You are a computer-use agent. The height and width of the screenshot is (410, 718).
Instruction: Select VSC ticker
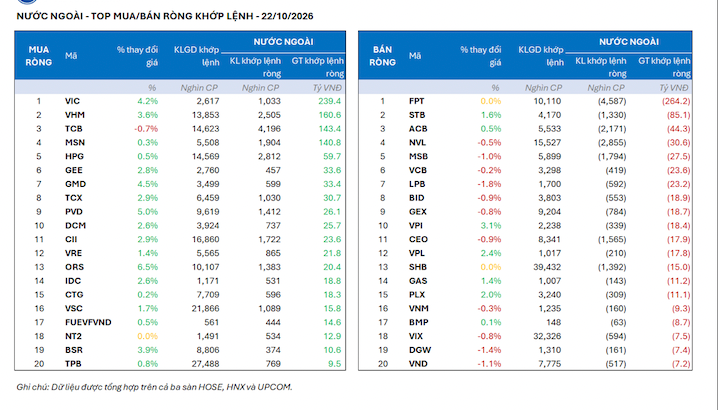(74, 308)
